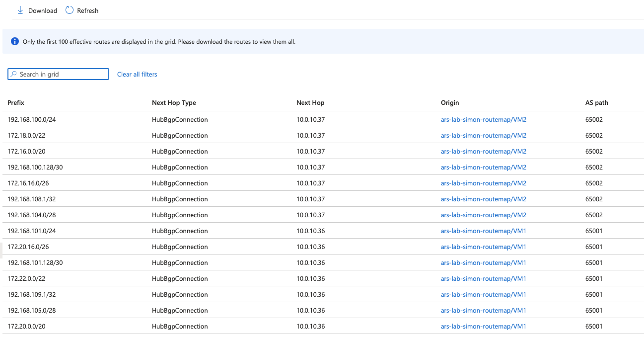This screenshot has height=339, width=644.
Task: Open Origin link for 192.168.104.0/28 row
Action: point(484,215)
